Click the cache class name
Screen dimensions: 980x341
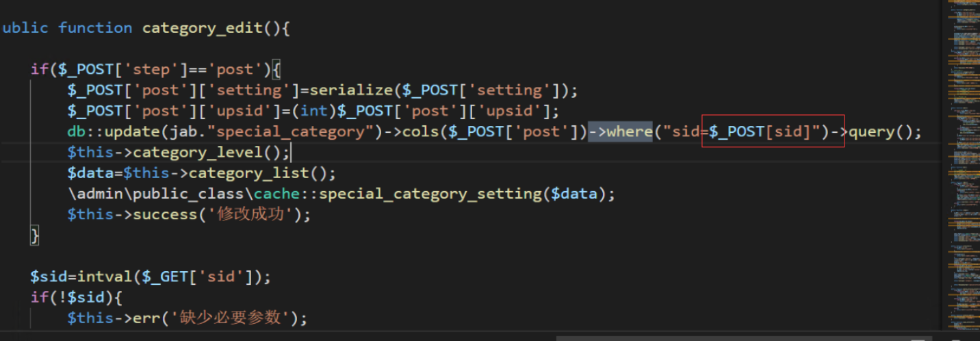(x=276, y=194)
